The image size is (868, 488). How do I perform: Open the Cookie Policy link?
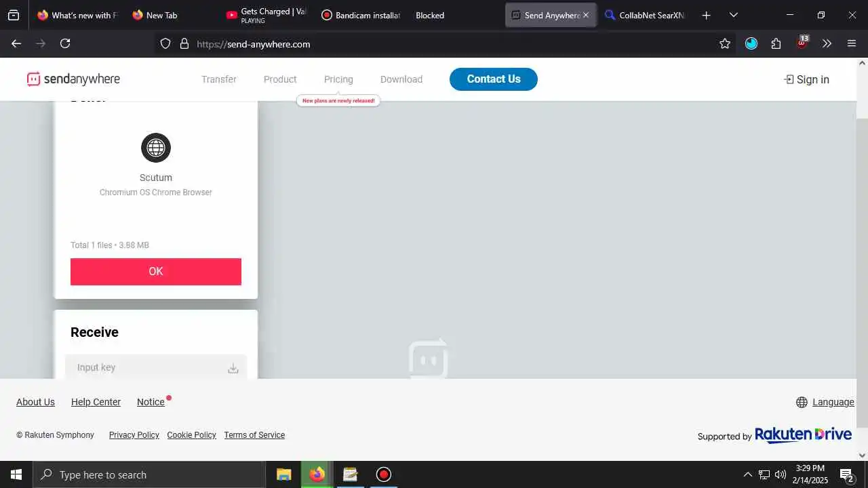(x=192, y=435)
